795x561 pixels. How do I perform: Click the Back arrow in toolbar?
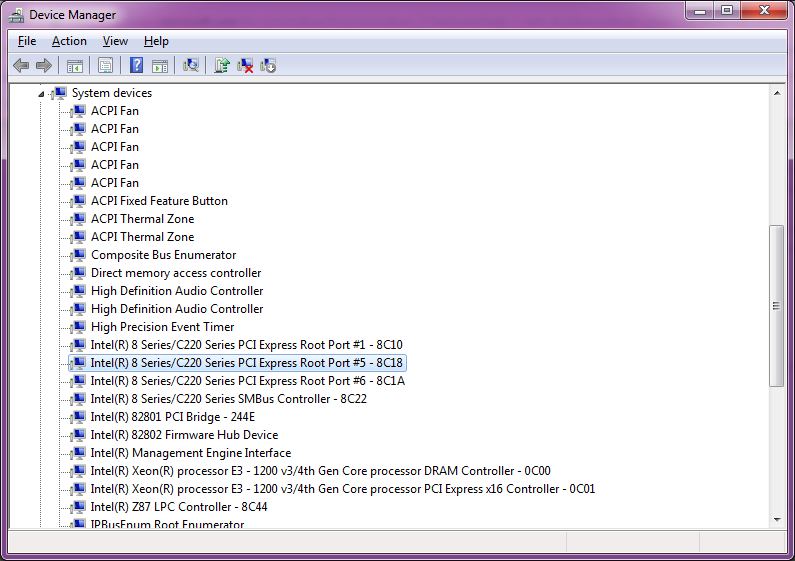tap(21, 66)
